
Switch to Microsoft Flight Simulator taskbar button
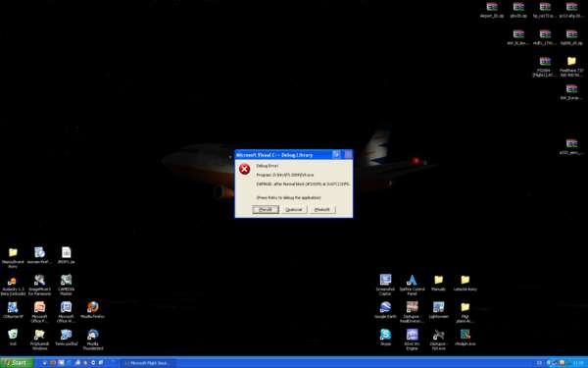point(147,363)
